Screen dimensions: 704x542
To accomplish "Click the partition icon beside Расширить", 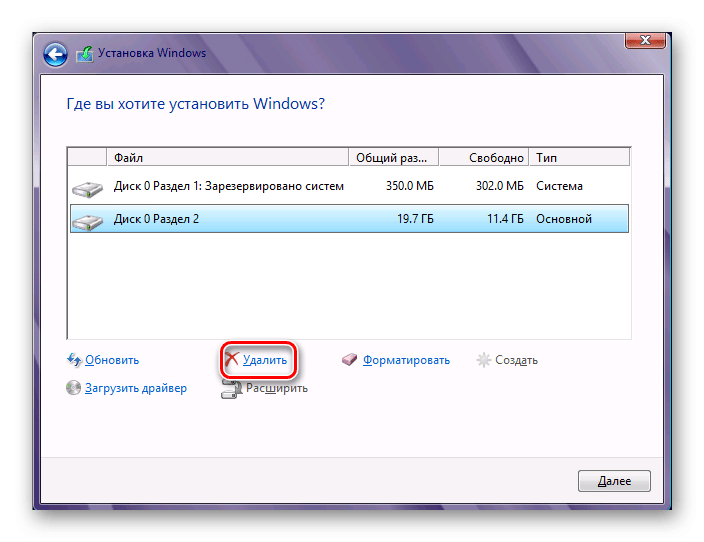I will pyautogui.click(x=230, y=388).
